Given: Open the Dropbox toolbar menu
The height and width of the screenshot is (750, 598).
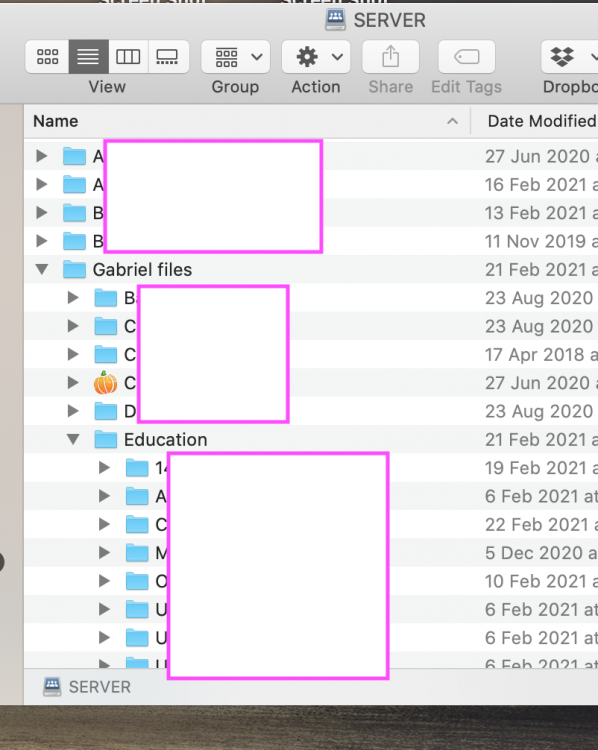Looking at the screenshot, I should pyautogui.click(x=569, y=57).
